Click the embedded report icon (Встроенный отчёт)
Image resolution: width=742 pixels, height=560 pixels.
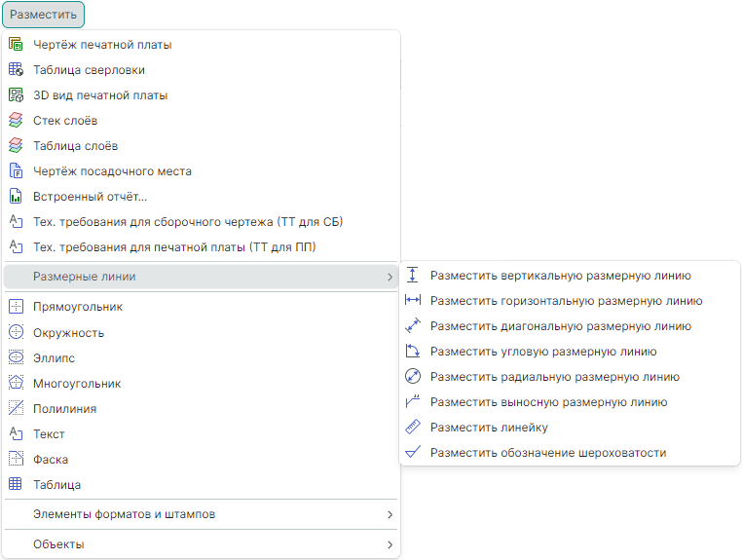point(16,197)
